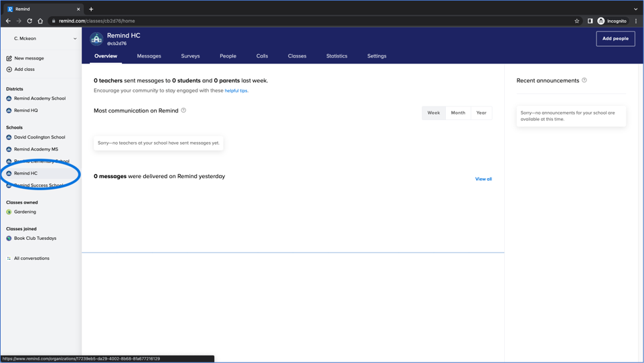Switch time range to Year
This screenshot has width=644, height=363.
pyautogui.click(x=481, y=113)
